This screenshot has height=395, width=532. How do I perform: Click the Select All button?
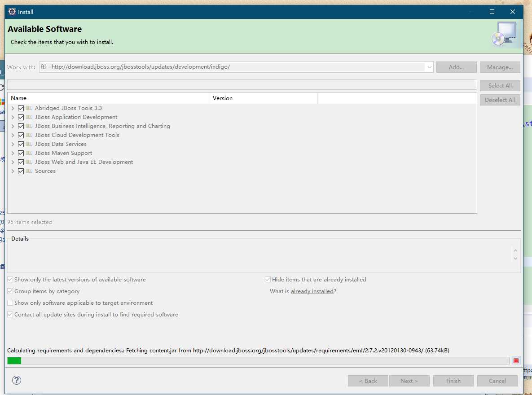tap(500, 86)
